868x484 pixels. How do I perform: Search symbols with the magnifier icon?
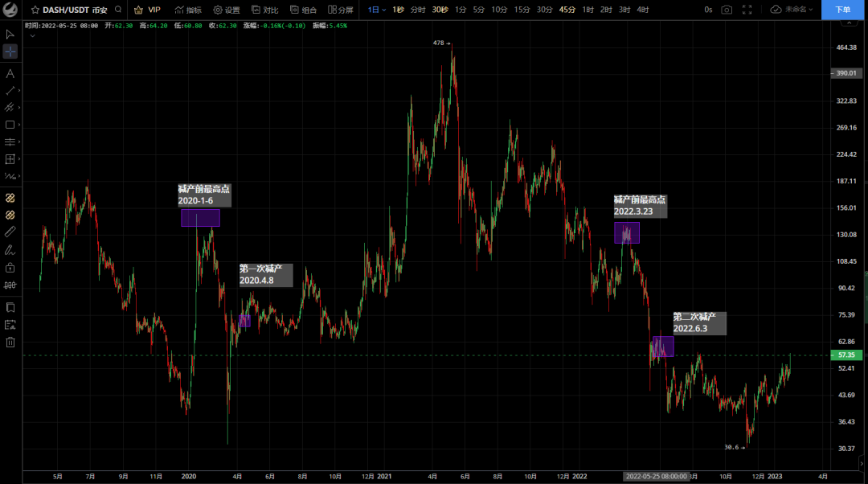[118, 10]
